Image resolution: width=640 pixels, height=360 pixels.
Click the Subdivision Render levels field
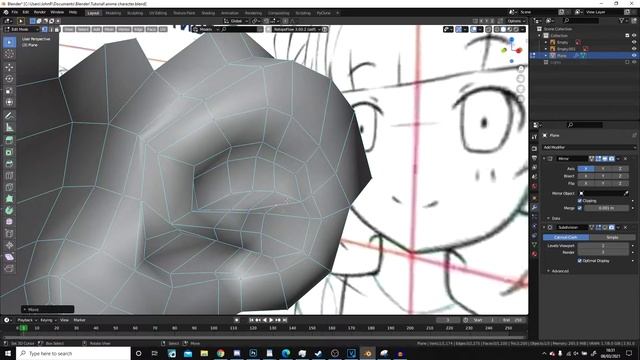click(x=603, y=252)
